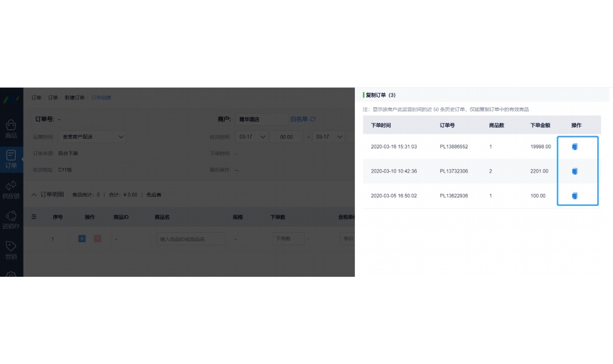Collapse the 订单明细 section
This screenshot has height=364, width=613.
coord(35,194)
